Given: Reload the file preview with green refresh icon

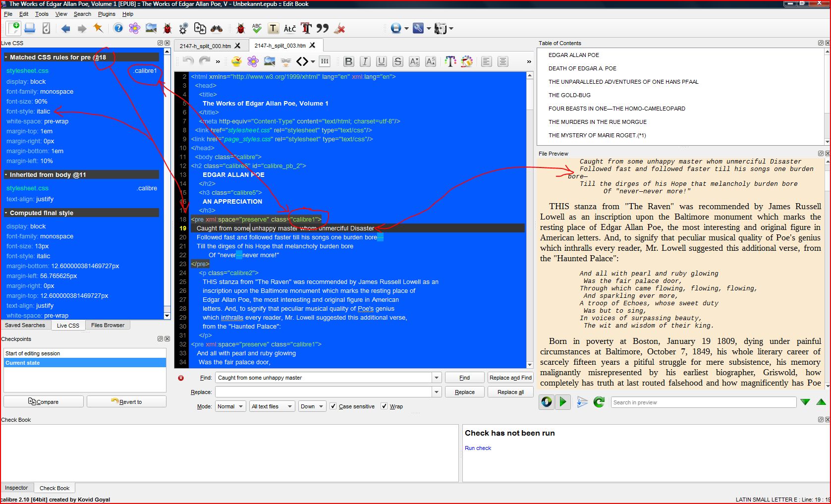Looking at the screenshot, I should [x=599, y=402].
